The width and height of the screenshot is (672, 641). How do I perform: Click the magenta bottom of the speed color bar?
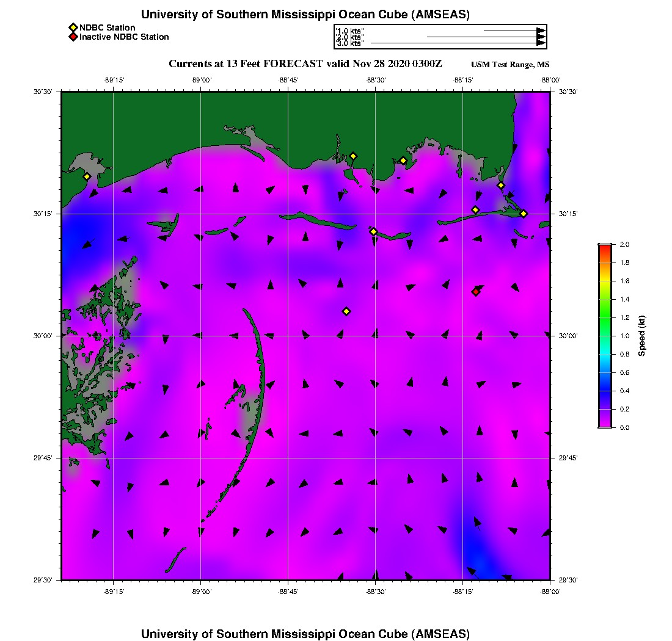tap(604, 424)
